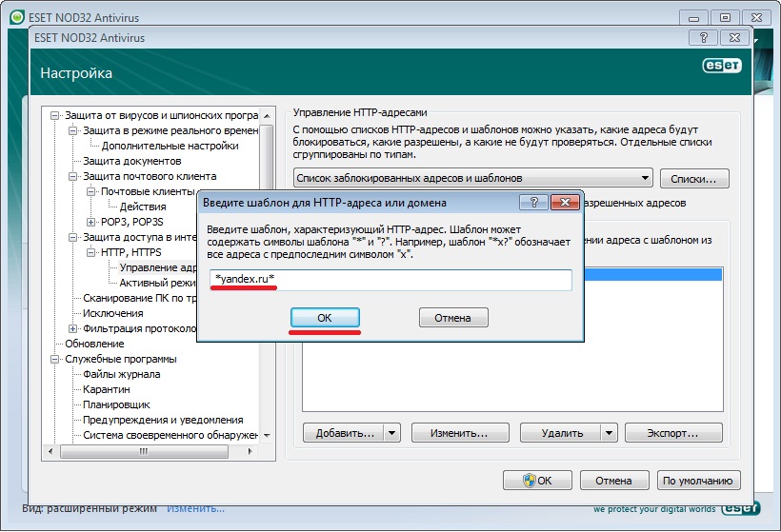The height and width of the screenshot is (532, 781).
Task: Collapse Почтовые клиенты node
Action: pyautogui.click(x=90, y=191)
